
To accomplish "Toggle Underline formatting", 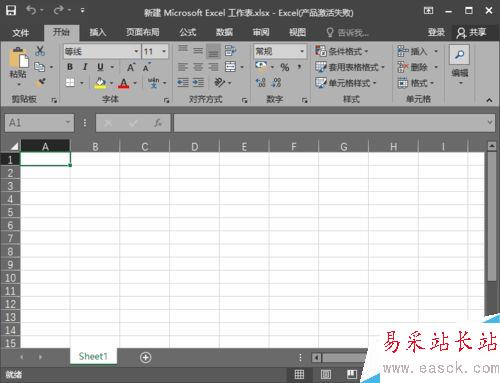I will tap(100, 67).
